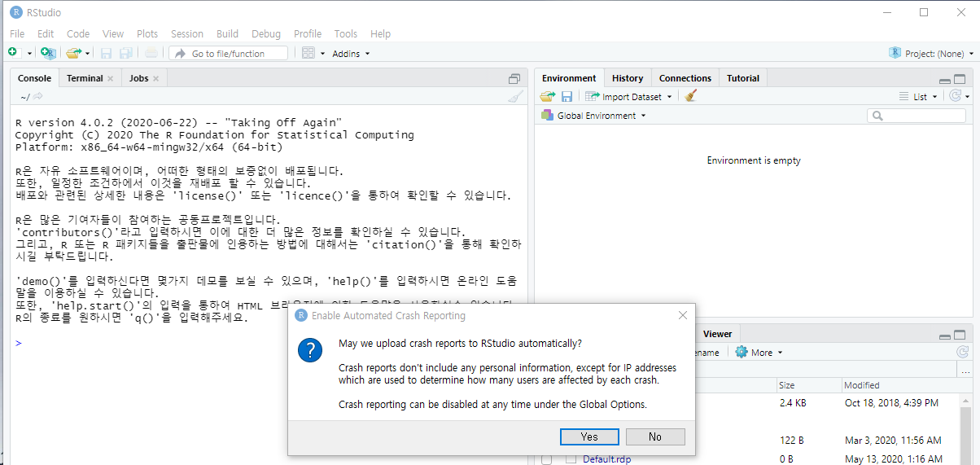Click the clear environment broom icon
The image size is (980, 465).
691,96
